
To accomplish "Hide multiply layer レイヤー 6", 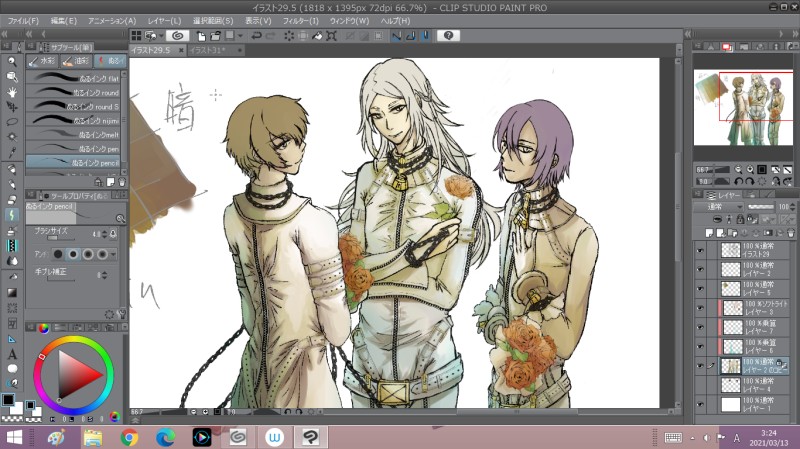I will (700, 346).
